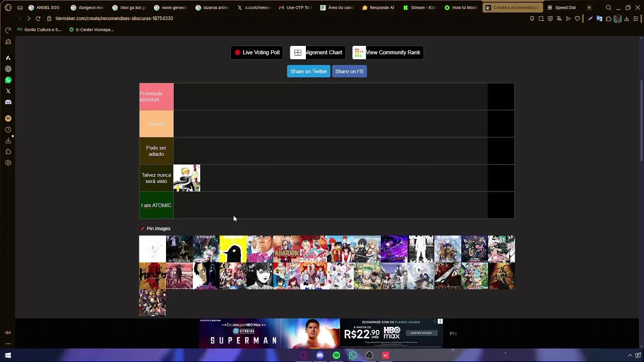Open E-Center Homepage bookmark

pos(91,30)
